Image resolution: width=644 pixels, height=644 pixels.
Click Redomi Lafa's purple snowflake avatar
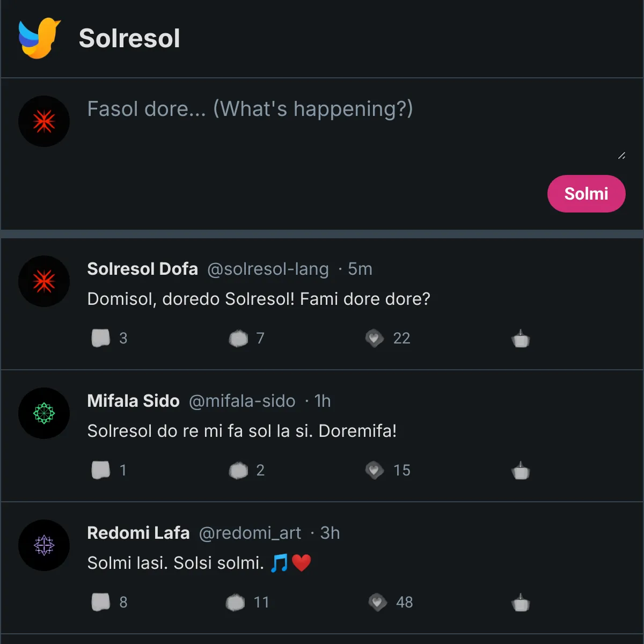click(44, 545)
